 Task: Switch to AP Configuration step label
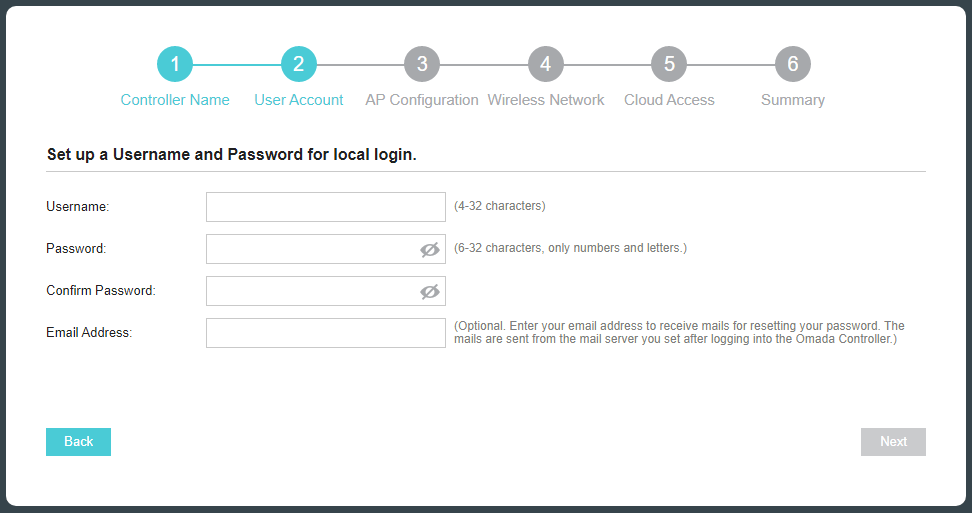(422, 100)
